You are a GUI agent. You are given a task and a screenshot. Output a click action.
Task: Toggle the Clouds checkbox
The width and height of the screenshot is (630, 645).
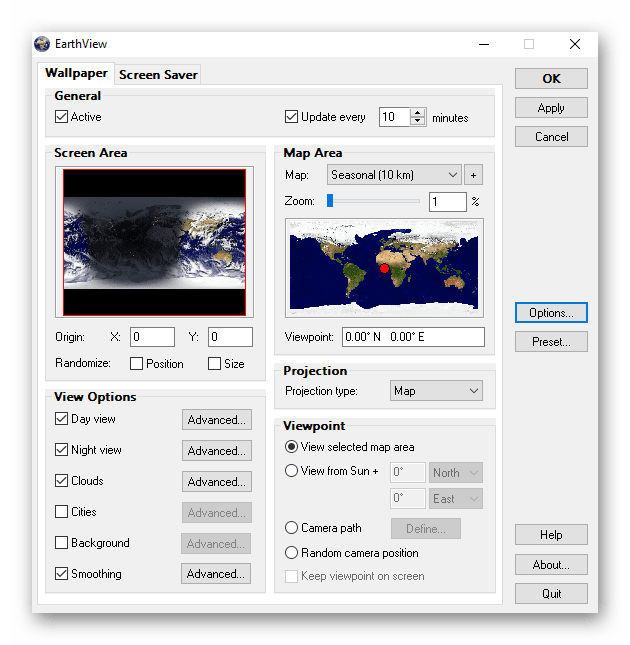coord(61,480)
